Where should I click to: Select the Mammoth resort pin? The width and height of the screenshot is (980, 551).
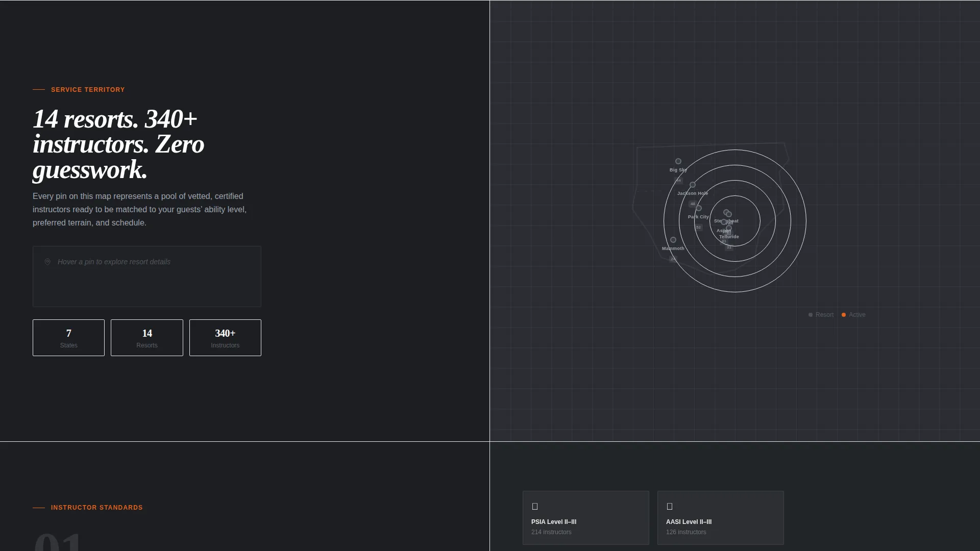673,240
